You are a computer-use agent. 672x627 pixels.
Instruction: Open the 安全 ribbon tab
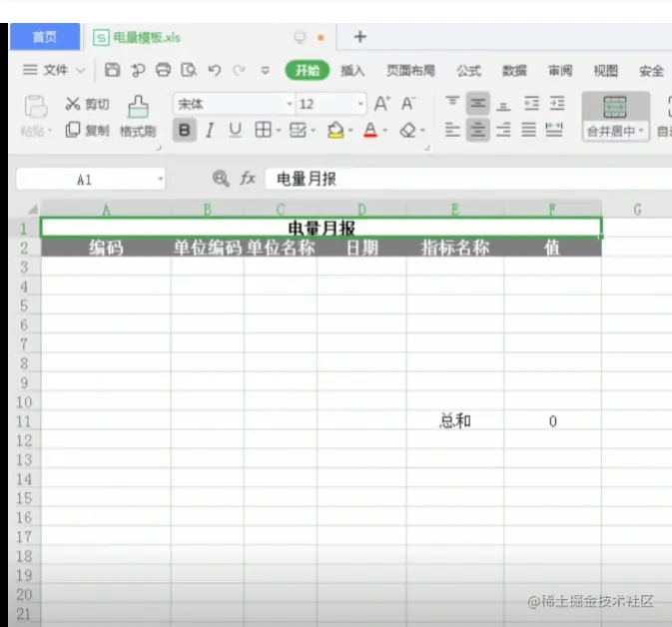[651, 71]
